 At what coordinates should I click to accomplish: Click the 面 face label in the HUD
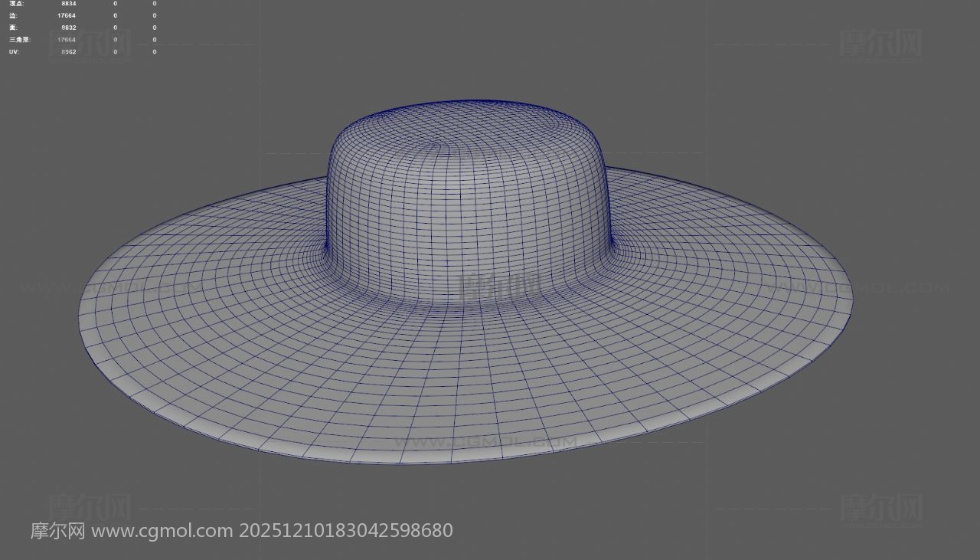pos(13,28)
